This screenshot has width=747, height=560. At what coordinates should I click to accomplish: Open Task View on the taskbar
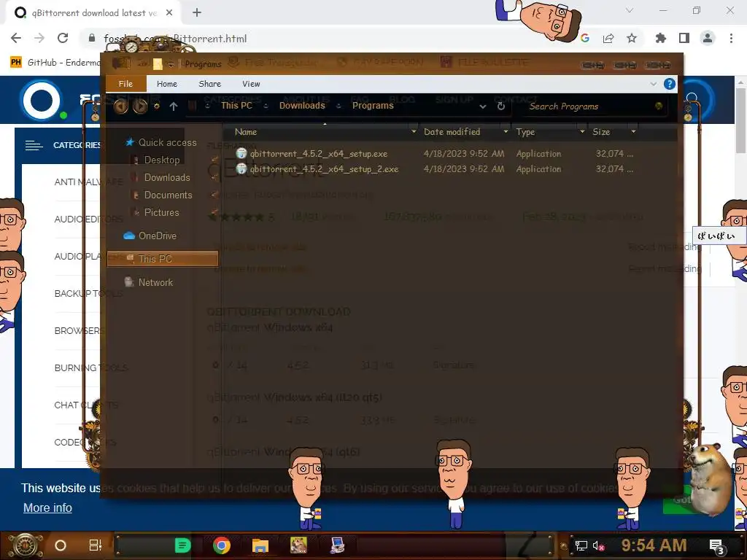coord(96,545)
